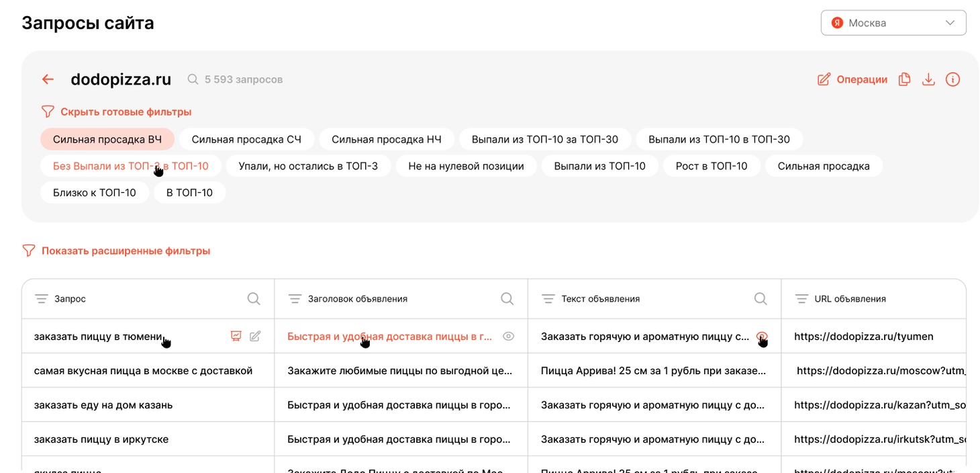This screenshot has width=980, height=473.
Task: Click the Запрос column header label
Action: (x=70, y=298)
